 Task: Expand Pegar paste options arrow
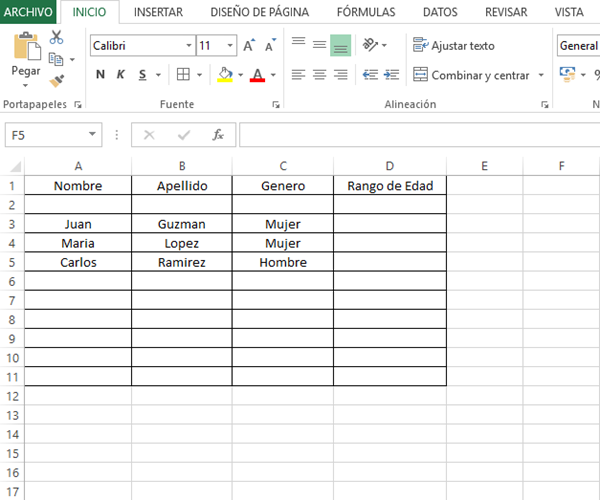click(25, 86)
